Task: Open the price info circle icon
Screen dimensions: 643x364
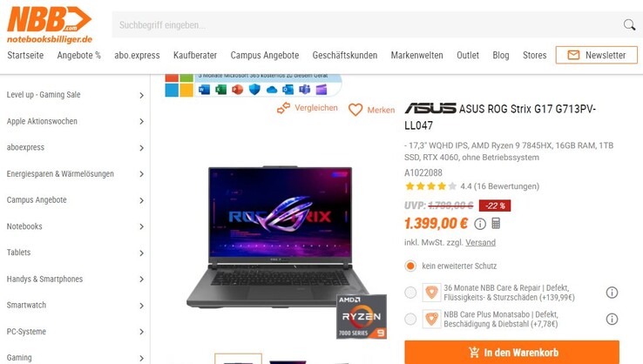Action: click(480, 224)
